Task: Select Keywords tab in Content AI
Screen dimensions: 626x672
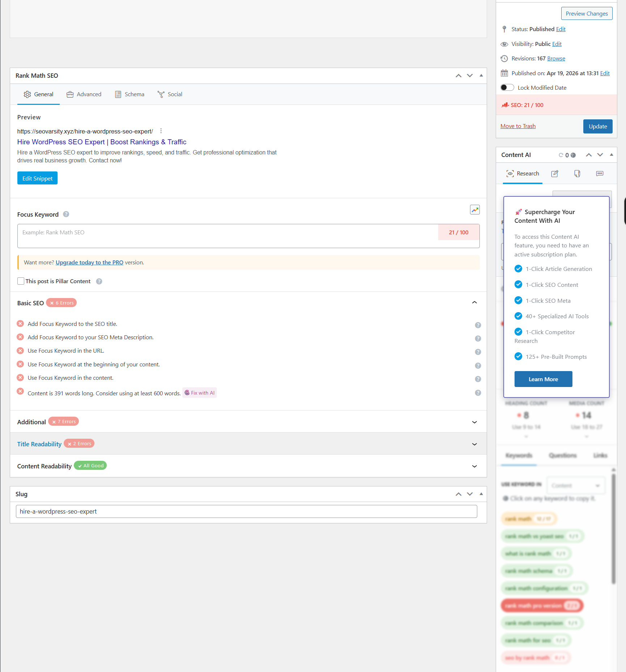Action: (x=519, y=455)
